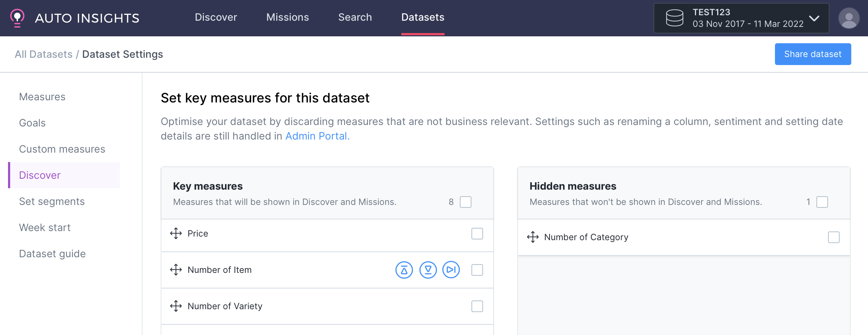
Task: Click the Dataset Settings breadcrumb text
Action: click(122, 54)
